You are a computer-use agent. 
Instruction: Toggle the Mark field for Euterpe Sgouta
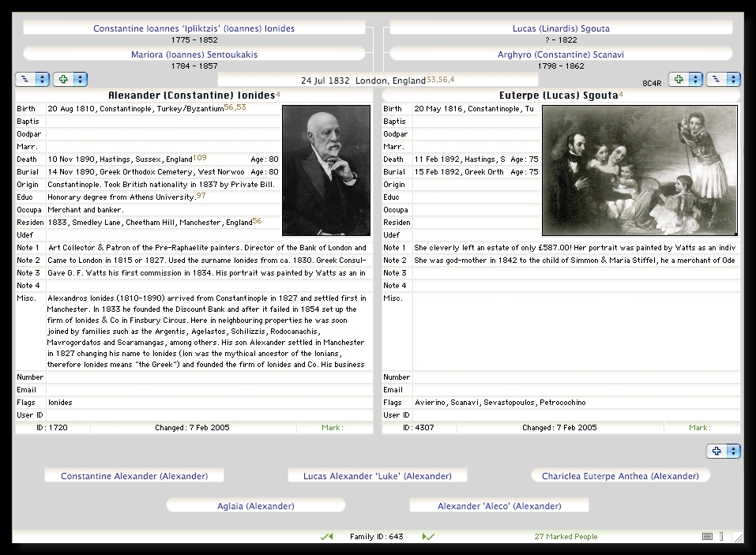700,428
